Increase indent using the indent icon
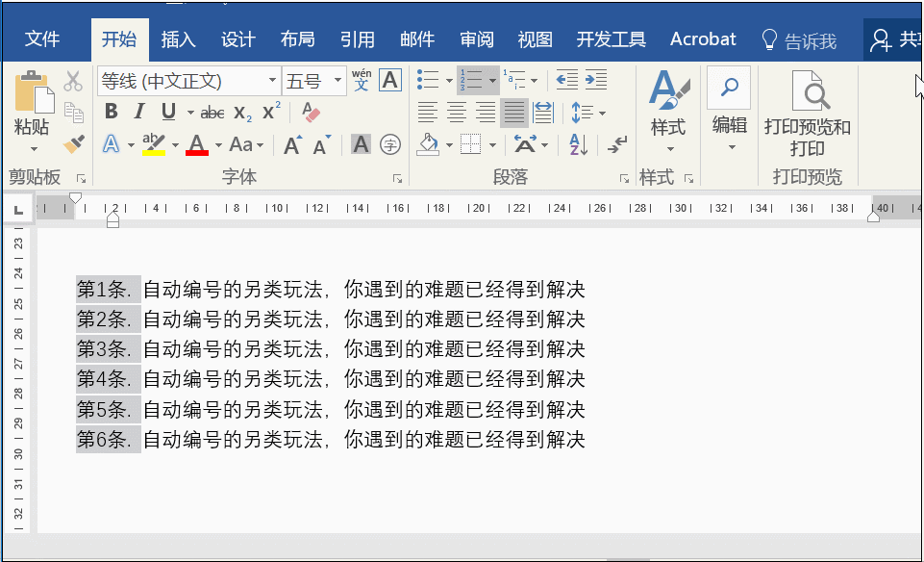Image resolution: width=924 pixels, height=562 pixels. pyautogui.click(x=595, y=80)
